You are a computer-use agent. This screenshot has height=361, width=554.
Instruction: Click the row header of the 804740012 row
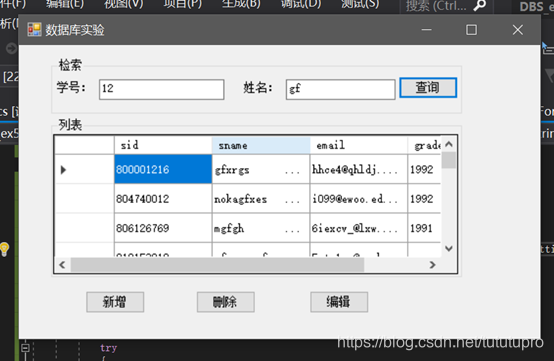(x=84, y=199)
